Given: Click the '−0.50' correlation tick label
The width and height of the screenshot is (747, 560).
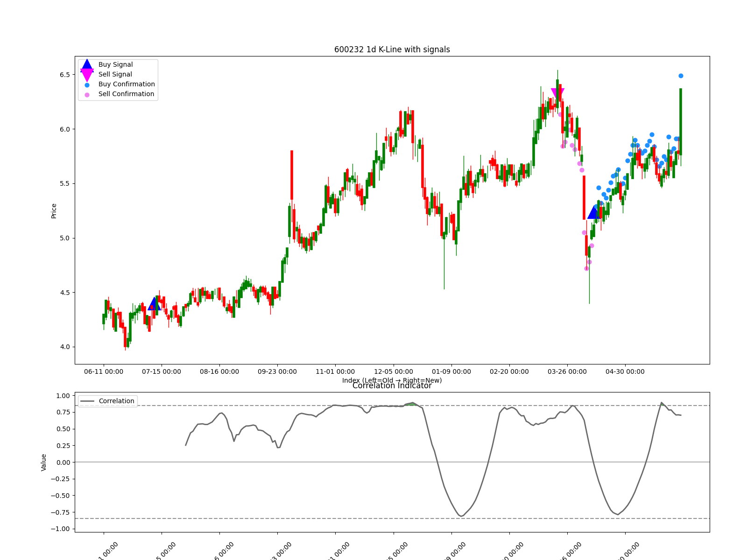Looking at the screenshot, I should pos(61,496).
